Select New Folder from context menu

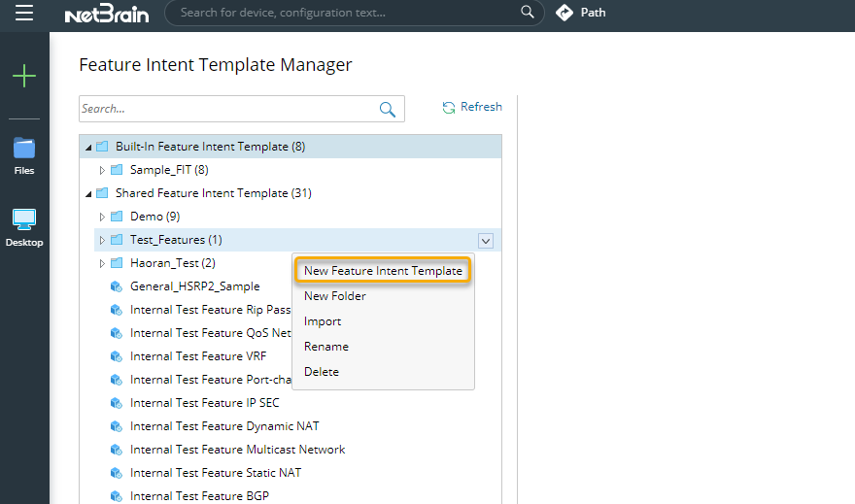(x=335, y=296)
